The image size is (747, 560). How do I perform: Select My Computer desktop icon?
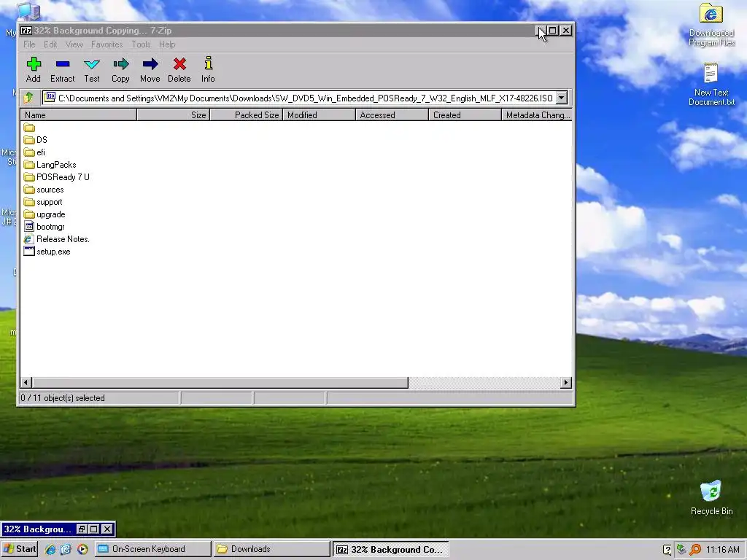pyautogui.click(x=27, y=12)
